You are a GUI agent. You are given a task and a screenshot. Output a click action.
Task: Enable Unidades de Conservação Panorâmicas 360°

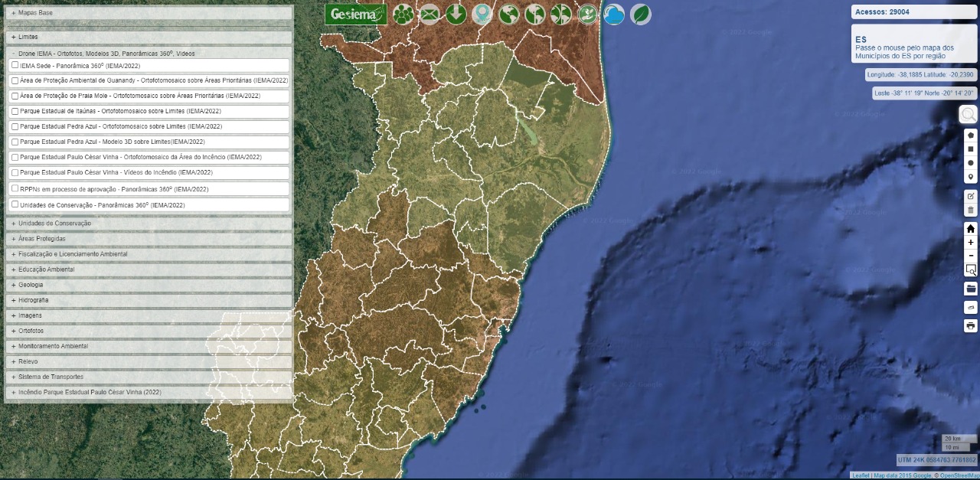click(x=15, y=204)
